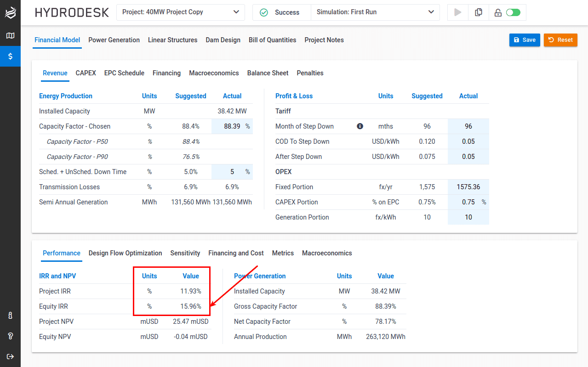Open the Penalties sub-tab
This screenshot has width=588, height=367.
tap(310, 73)
